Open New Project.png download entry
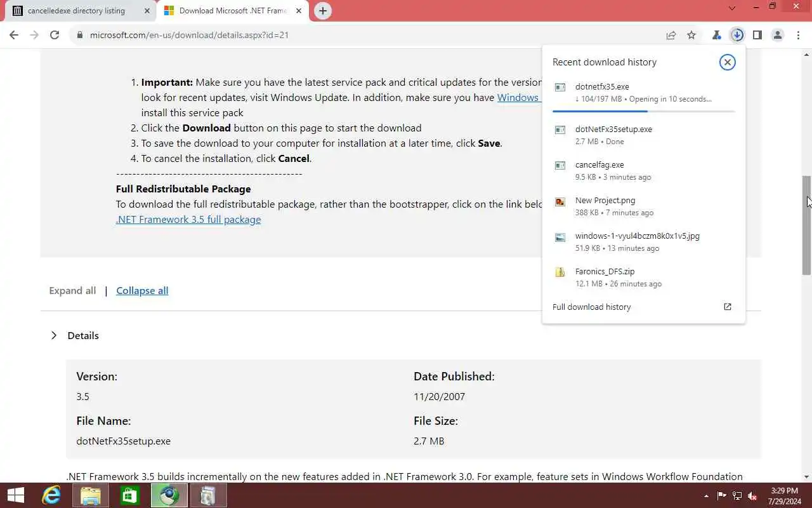Image resolution: width=812 pixels, height=508 pixels. pos(643,206)
